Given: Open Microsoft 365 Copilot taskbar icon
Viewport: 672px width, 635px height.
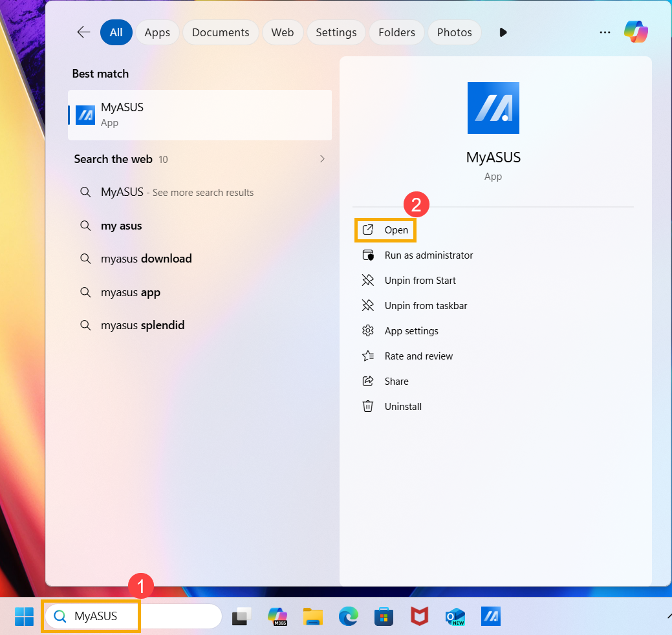Looking at the screenshot, I should click(277, 617).
